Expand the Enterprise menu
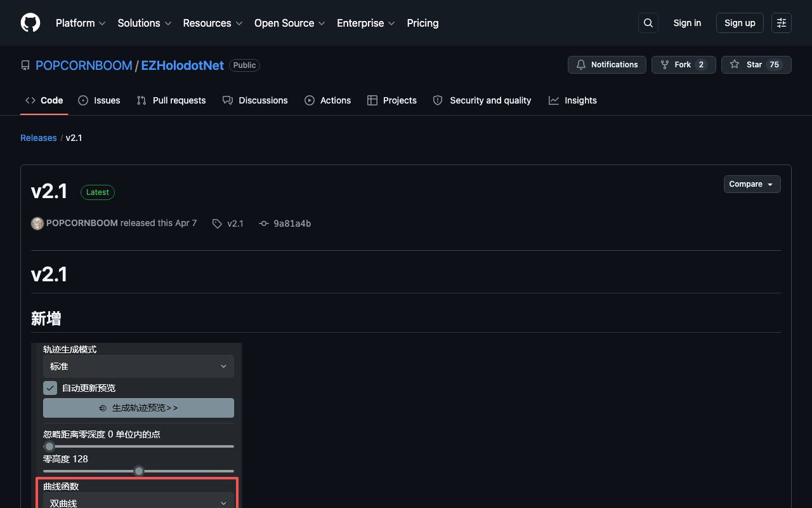The width and height of the screenshot is (812, 508). click(x=366, y=23)
